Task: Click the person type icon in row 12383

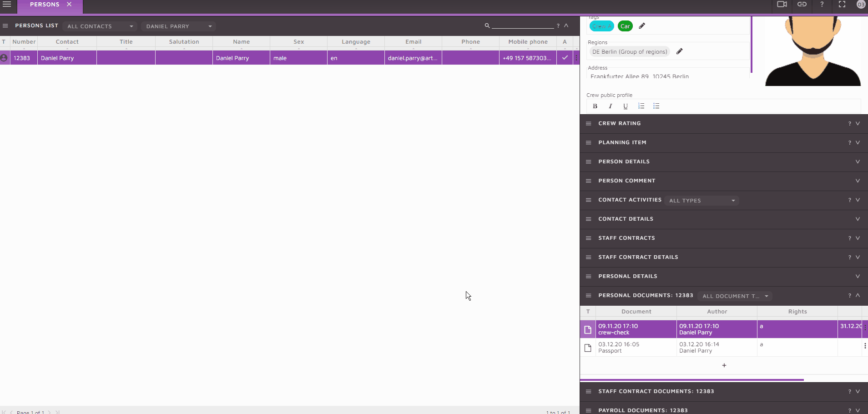Action: (4, 58)
